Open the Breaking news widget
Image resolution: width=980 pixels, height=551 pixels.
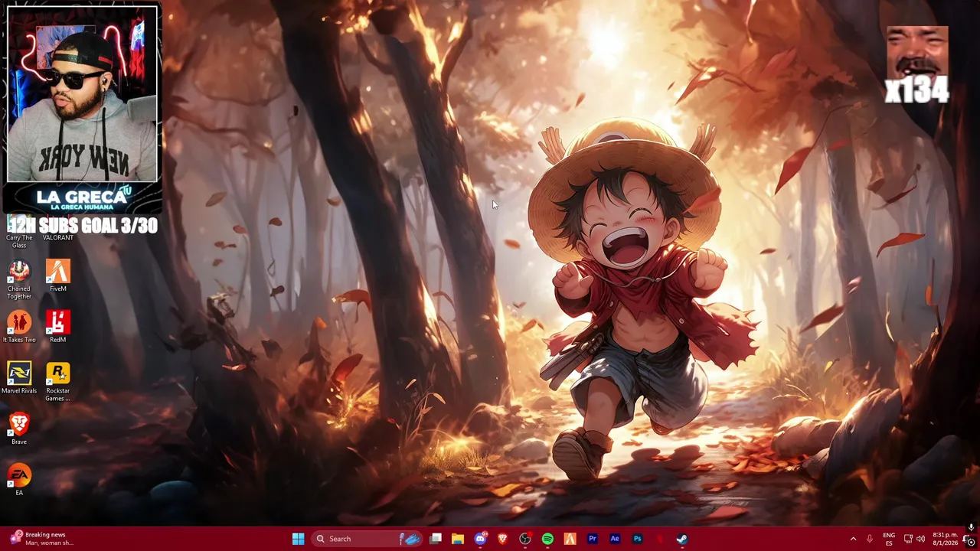[42, 539]
